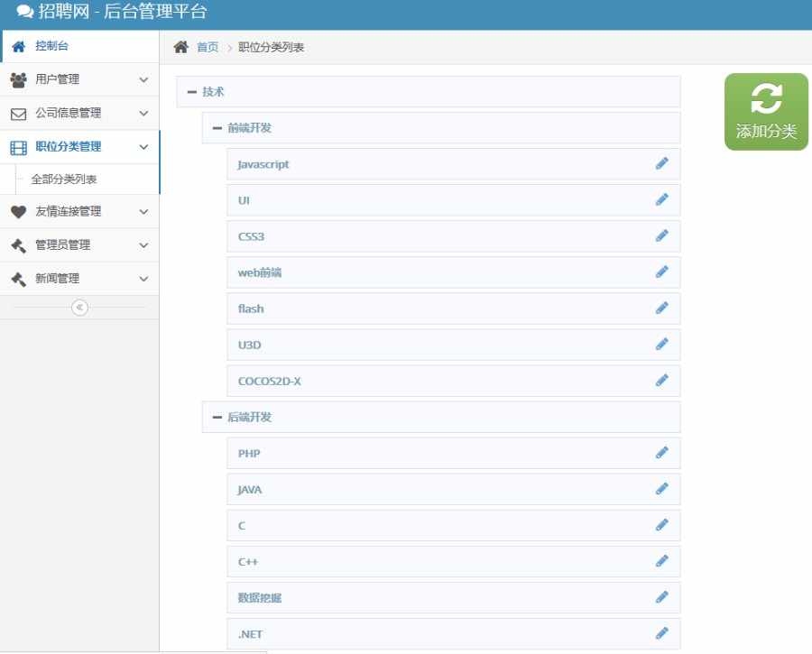The width and height of the screenshot is (812, 654).
Task: Select the Javascript category text
Action: point(263,164)
